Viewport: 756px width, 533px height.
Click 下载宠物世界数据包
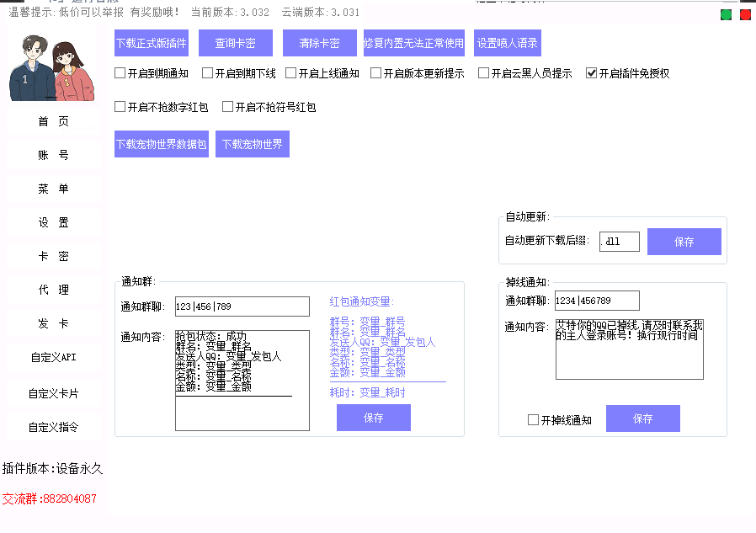161,143
